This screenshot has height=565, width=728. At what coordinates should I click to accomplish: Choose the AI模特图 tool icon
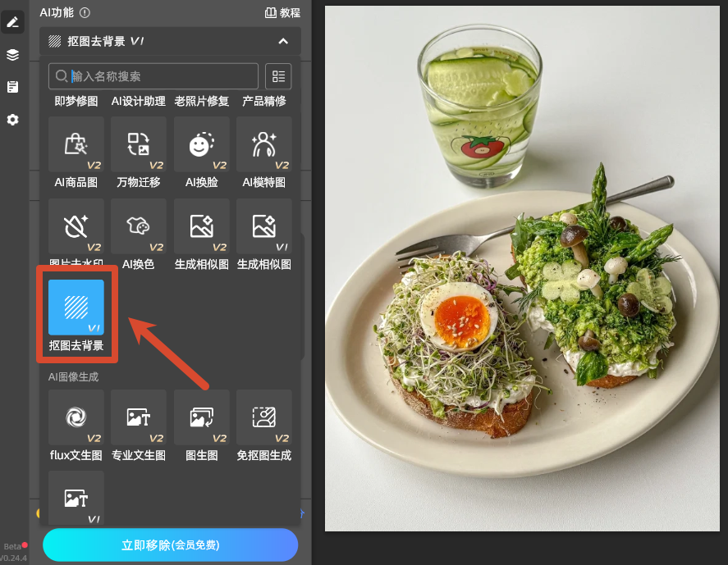click(263, 144)
